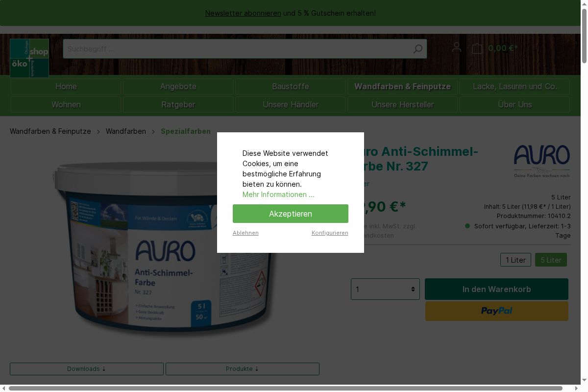This screenshot has height=392, width=588.
Task: Expand the Downloads section
Action: point(87,369)
